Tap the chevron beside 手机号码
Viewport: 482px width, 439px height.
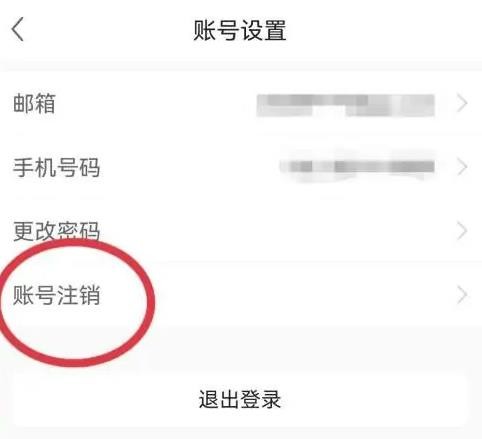[462, 167]
